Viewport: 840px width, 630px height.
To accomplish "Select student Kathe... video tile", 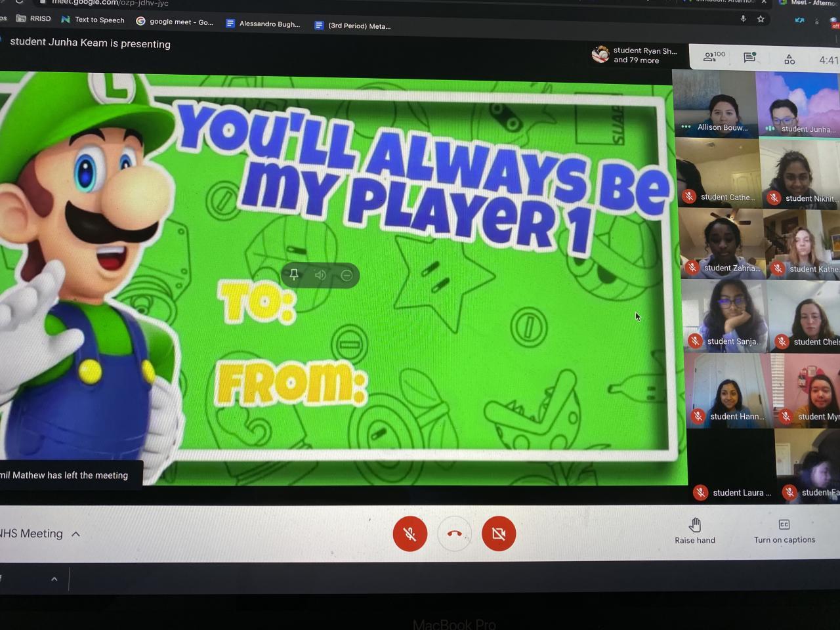I will (x=802, y=245).
